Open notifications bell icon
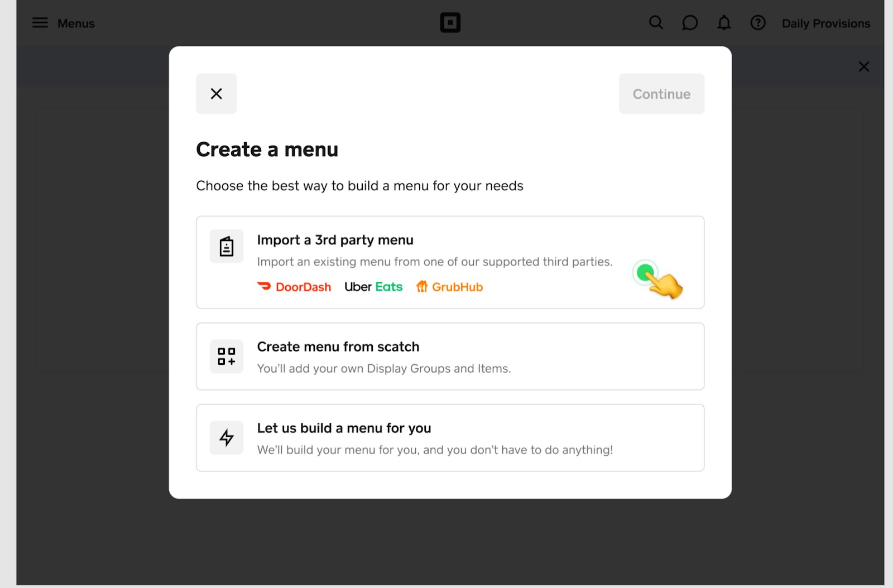Screen dimensions: 893x588 [724, 23]
